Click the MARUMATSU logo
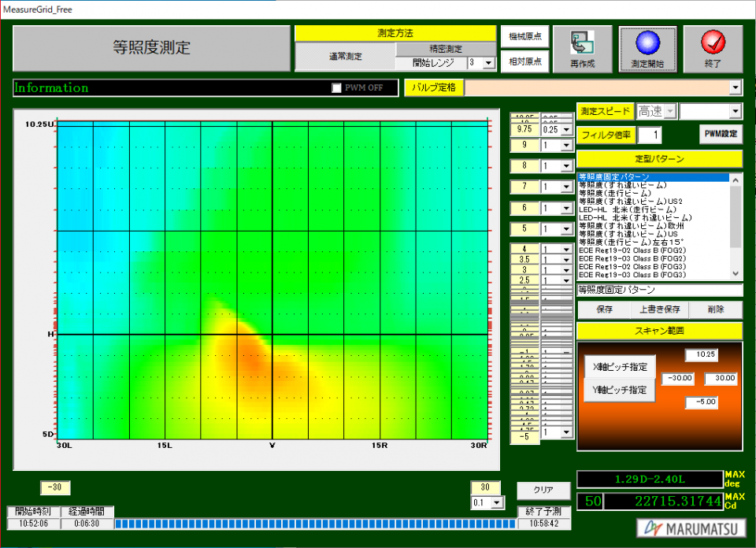The width and height of the screenshot is (756, 548). pyautogui.click(x=691, y=528)
